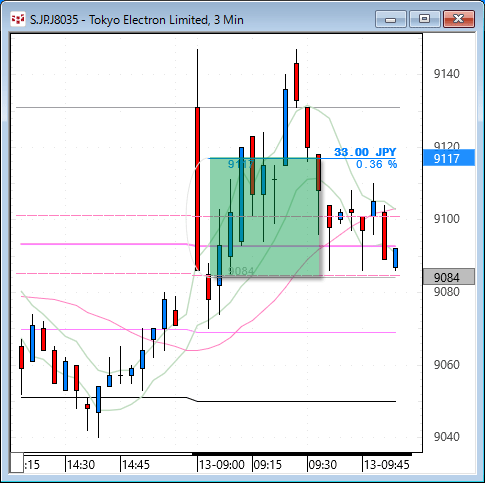Click the 13-09:00 time axis label
Image resolution: width=485 pixels, height=483 pixels.
coord(222,464)
